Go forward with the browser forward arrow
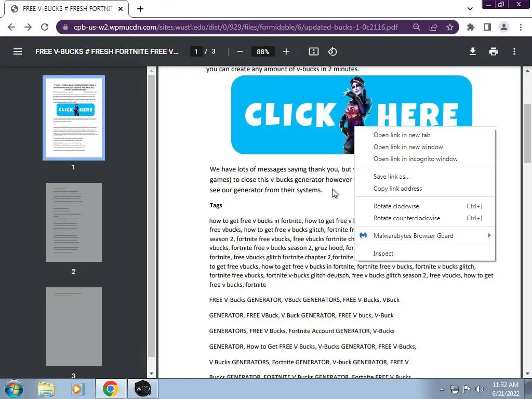 point(28,27)
